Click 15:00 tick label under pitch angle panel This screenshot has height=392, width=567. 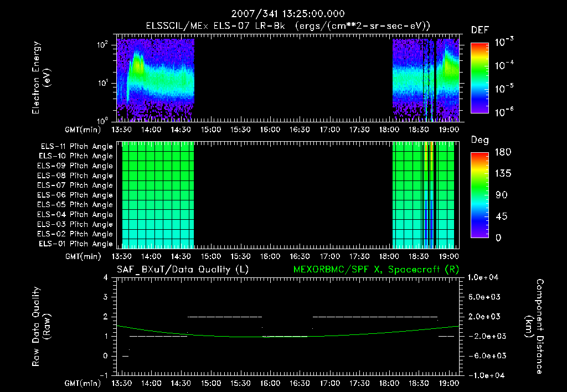click(x=211, y=256)
